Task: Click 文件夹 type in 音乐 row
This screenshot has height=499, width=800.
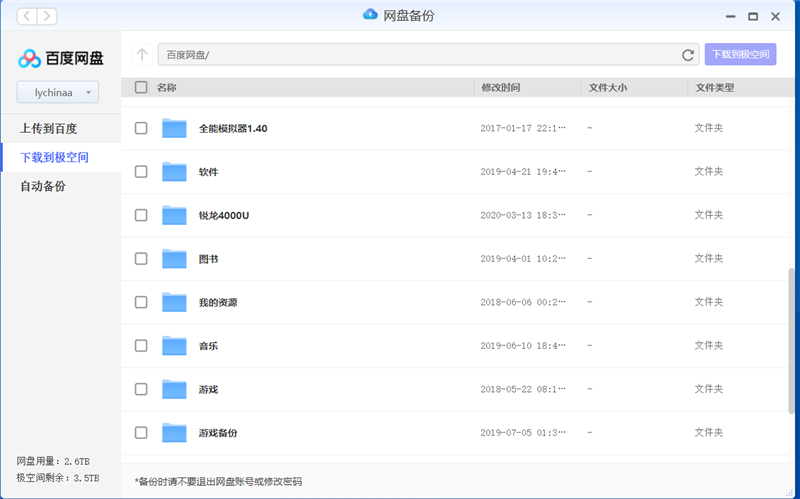Action: (x=709, y=345)
